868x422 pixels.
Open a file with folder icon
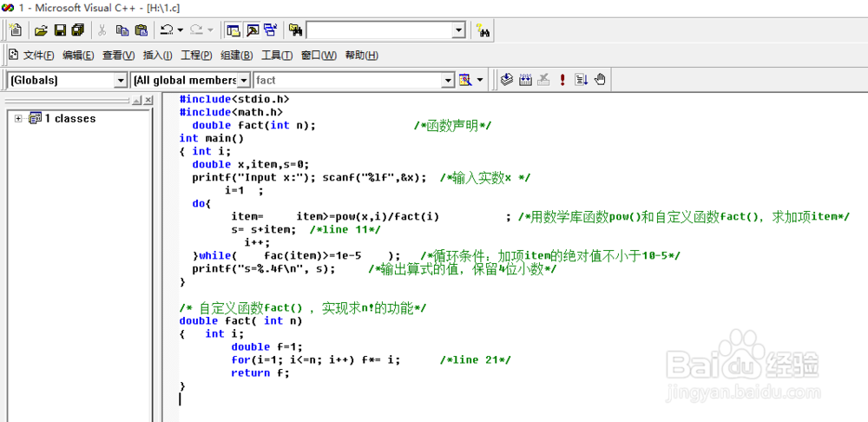click(41, 30)
